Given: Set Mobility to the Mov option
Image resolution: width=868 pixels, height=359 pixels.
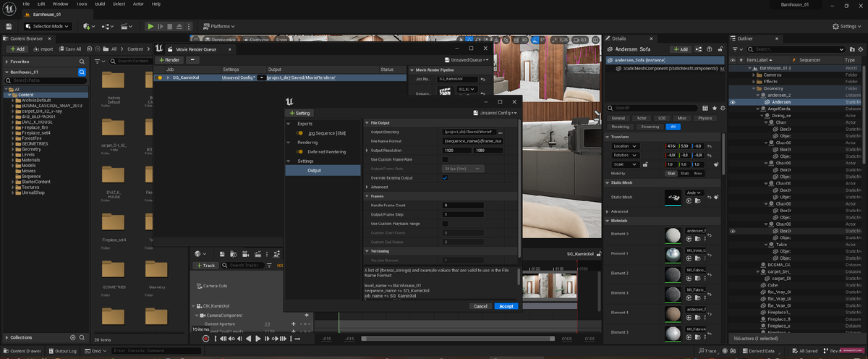Looking at the screenshot, I should pyautogui.click(x=698, y=174).
